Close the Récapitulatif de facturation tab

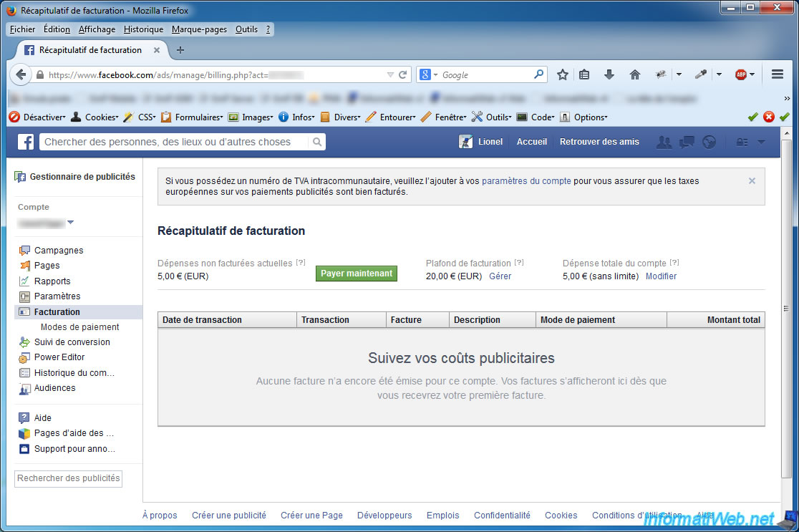tap(157, 50)
